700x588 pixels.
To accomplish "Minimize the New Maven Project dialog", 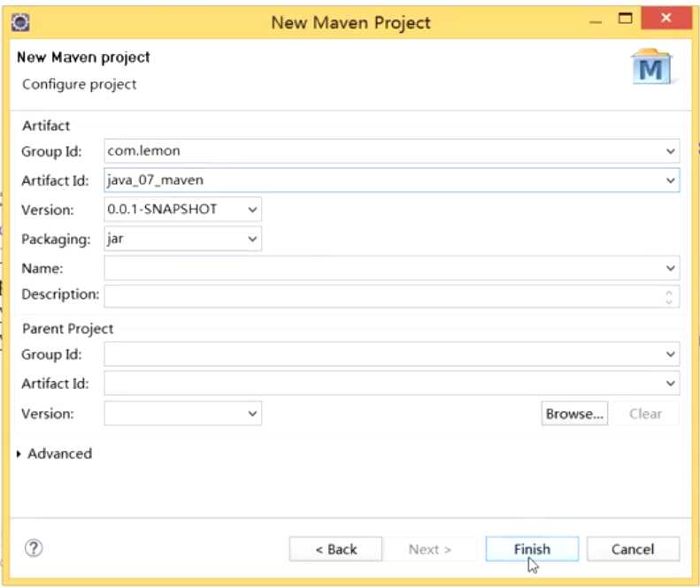I will [x=596, y=22].
